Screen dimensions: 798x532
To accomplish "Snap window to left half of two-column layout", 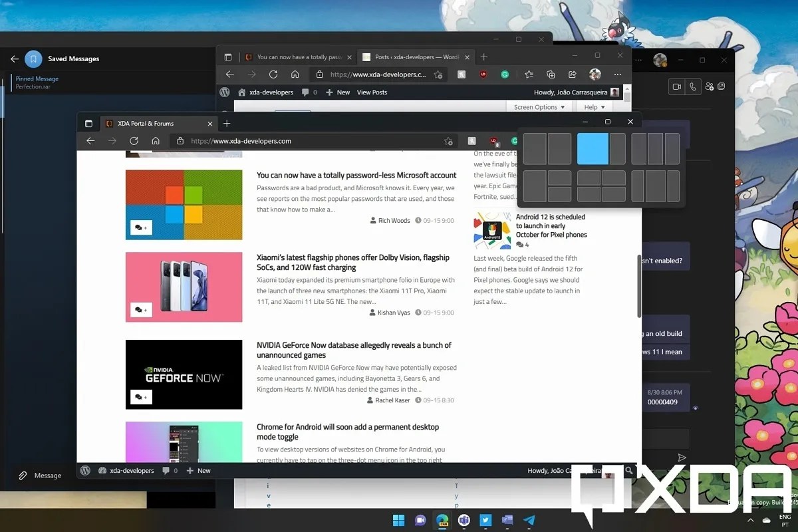I will (x=535, y=148).
